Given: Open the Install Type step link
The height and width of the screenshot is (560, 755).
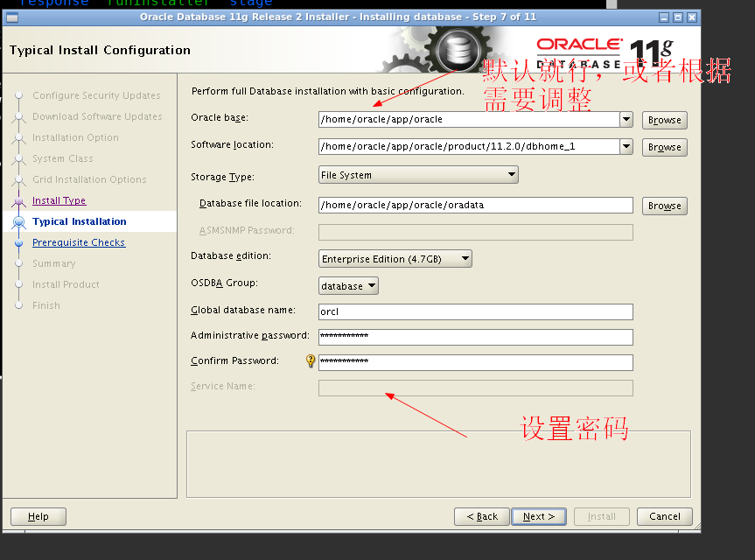Looking at the screenshot, I should coord(59,200).
